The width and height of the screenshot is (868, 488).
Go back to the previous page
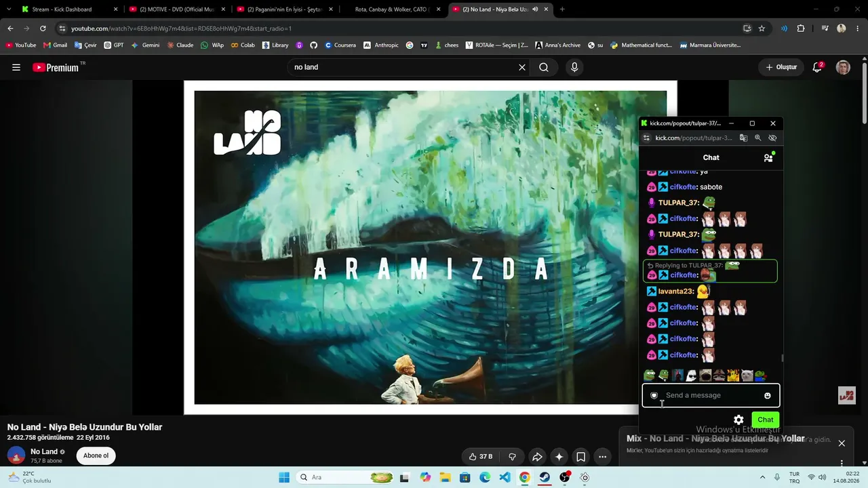pyautogui.click(x=10, y=28)
